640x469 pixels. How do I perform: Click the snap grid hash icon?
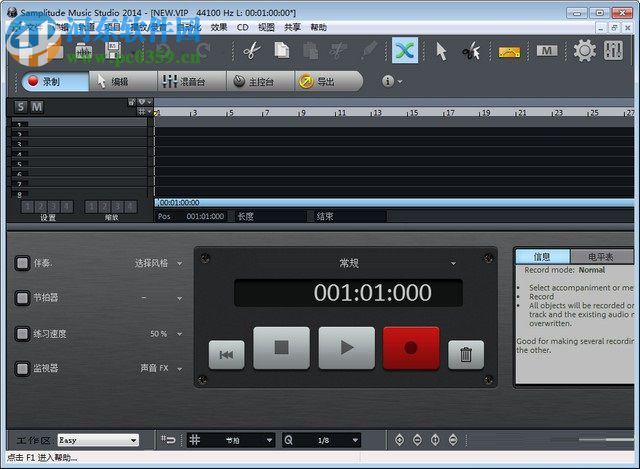195,440
